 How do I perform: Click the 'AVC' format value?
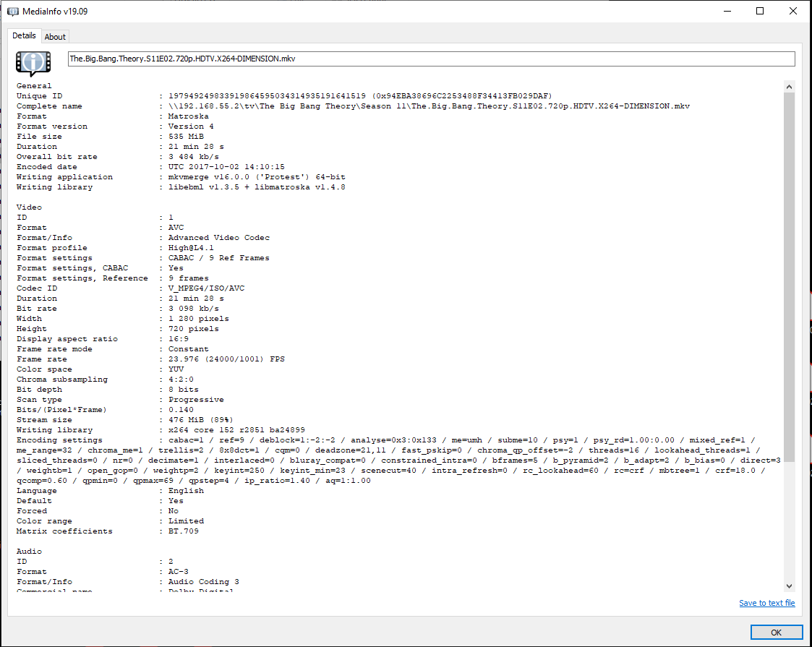(176, 228)
